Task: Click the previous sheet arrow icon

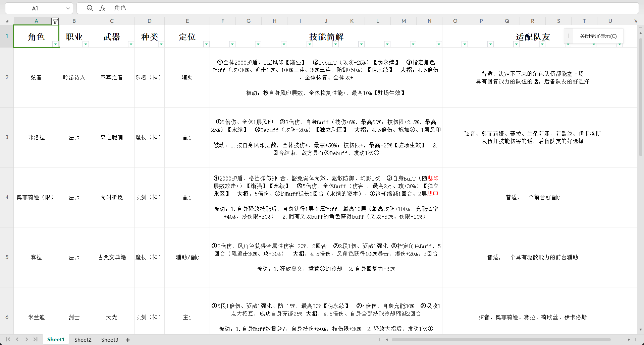Action: click(x=17, y=340)
